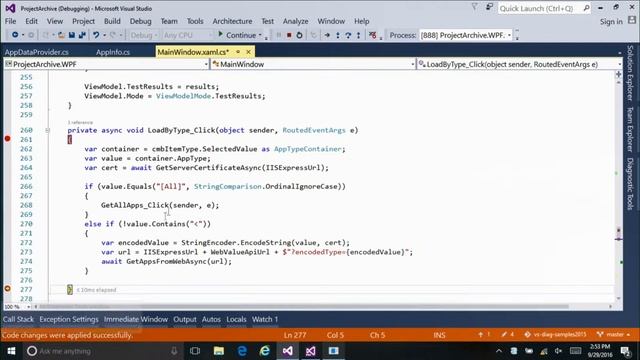Switch to the AppDataProvider.cs tab

tap(37, 52)
